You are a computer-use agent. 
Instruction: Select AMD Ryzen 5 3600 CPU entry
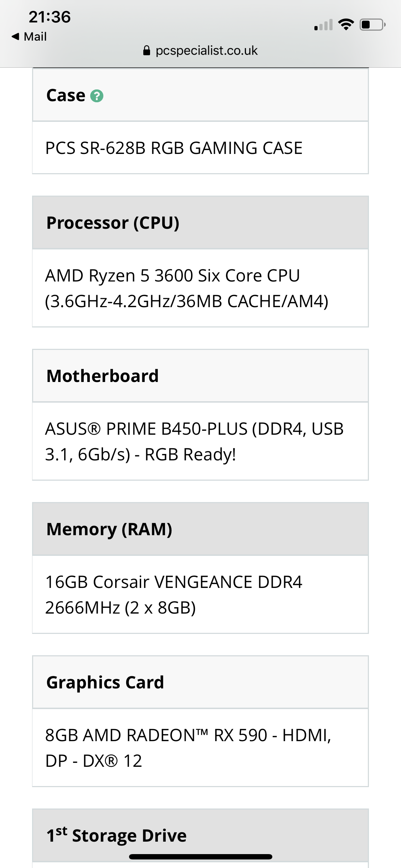coord(200,288)
